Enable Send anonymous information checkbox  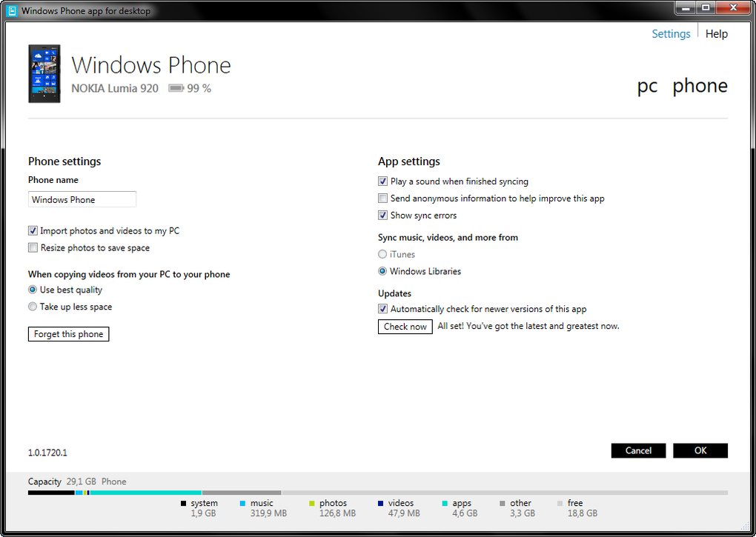[x=383, y=198]
